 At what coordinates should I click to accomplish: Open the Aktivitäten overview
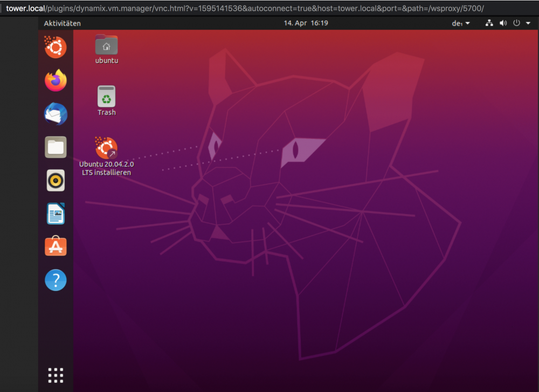point(62,23)
